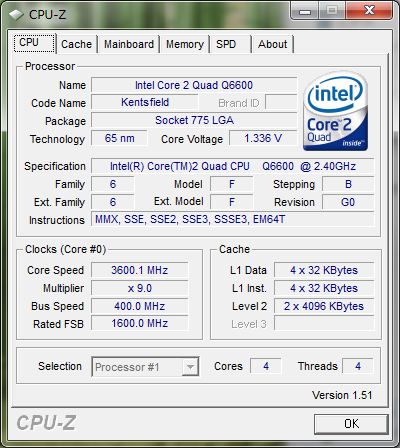Open the About tab
This screenshot has width=400, height=448.
pyautogui.click(x=273, y=44)
